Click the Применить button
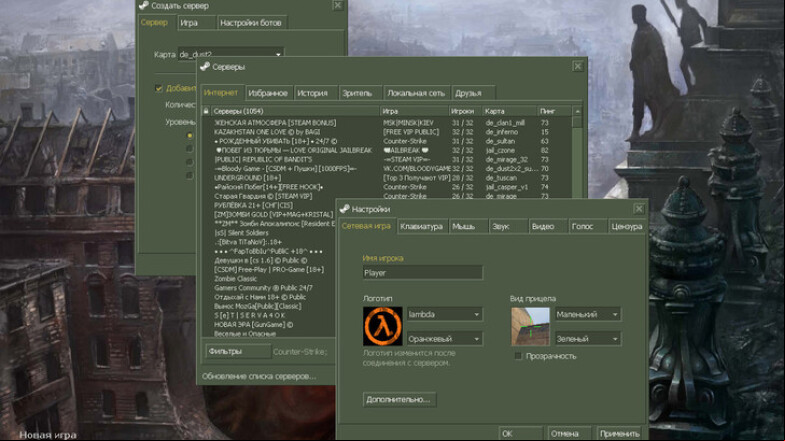This screenshot has height=441, width=785. [x=620, y=433]
